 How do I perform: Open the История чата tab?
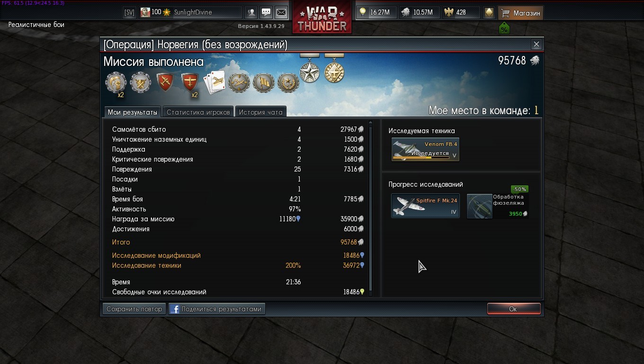point(260,112)
